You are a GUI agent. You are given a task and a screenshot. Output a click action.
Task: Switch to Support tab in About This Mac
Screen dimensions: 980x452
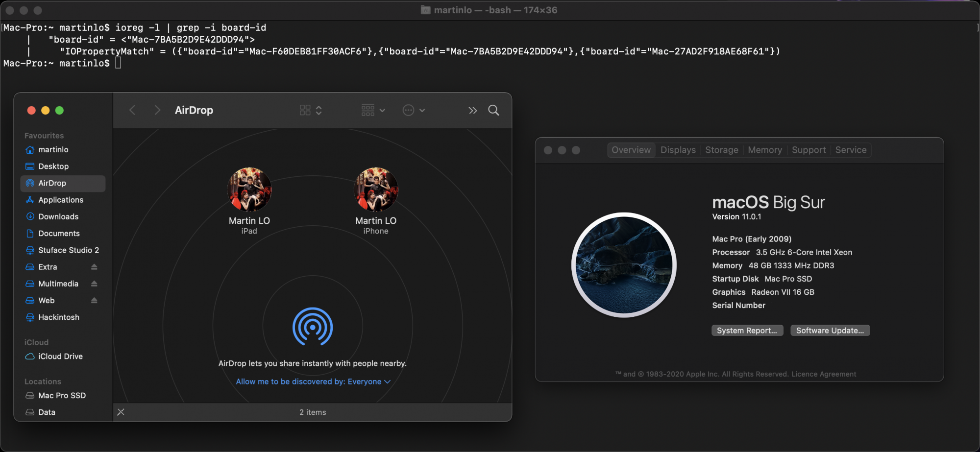point(809,150)
